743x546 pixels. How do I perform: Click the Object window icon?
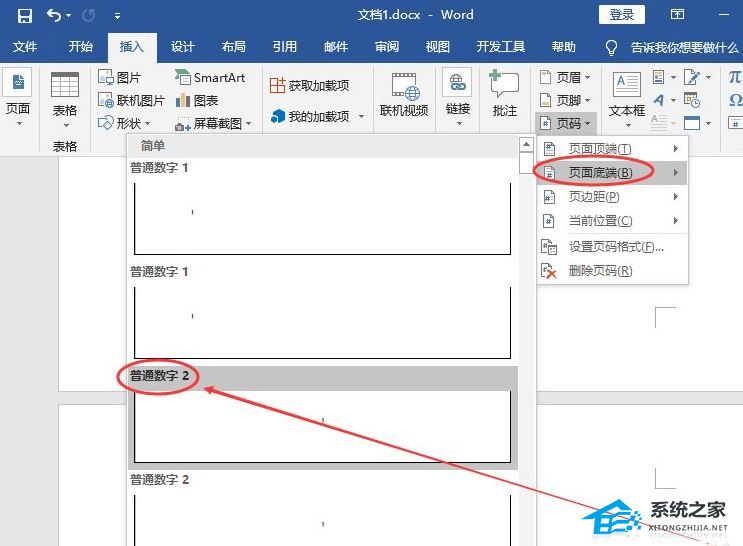pyautogui.click(x=691, y=123)
